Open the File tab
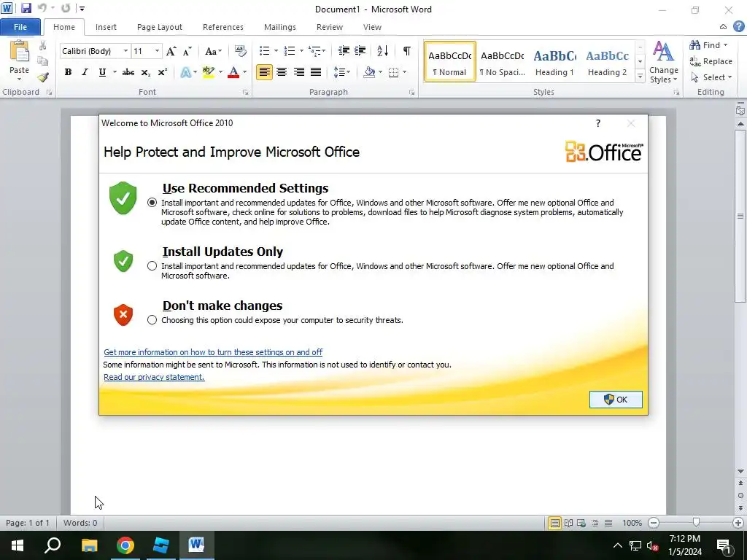Image resolution: width=747 pixels, height=560 pixels. (20, 27)
